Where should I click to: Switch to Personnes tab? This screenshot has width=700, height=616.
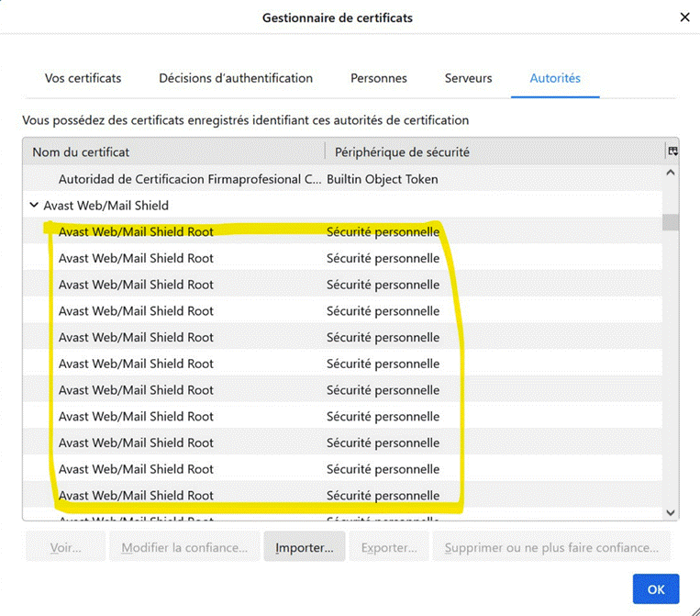pos(379,78)
